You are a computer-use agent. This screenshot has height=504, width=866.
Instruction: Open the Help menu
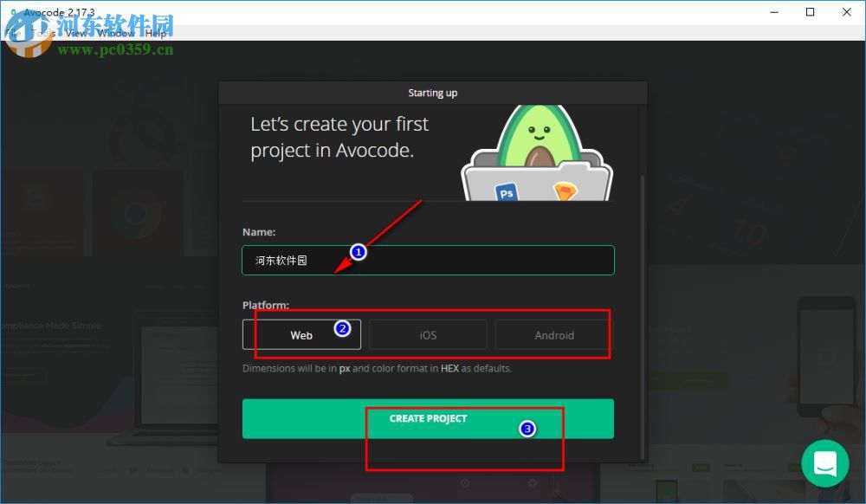[x=154, y=33]
